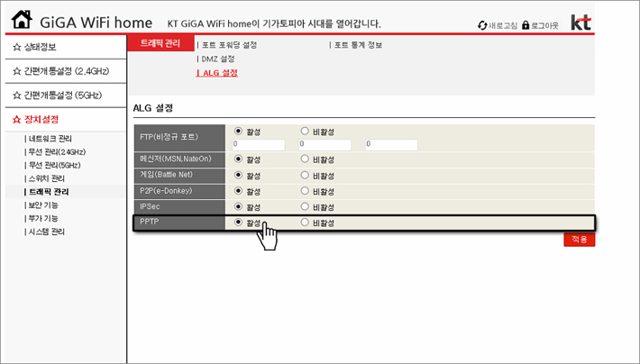
Task: Select 활성 for P2P(e-Donkey)
Action: coord(238,191)
